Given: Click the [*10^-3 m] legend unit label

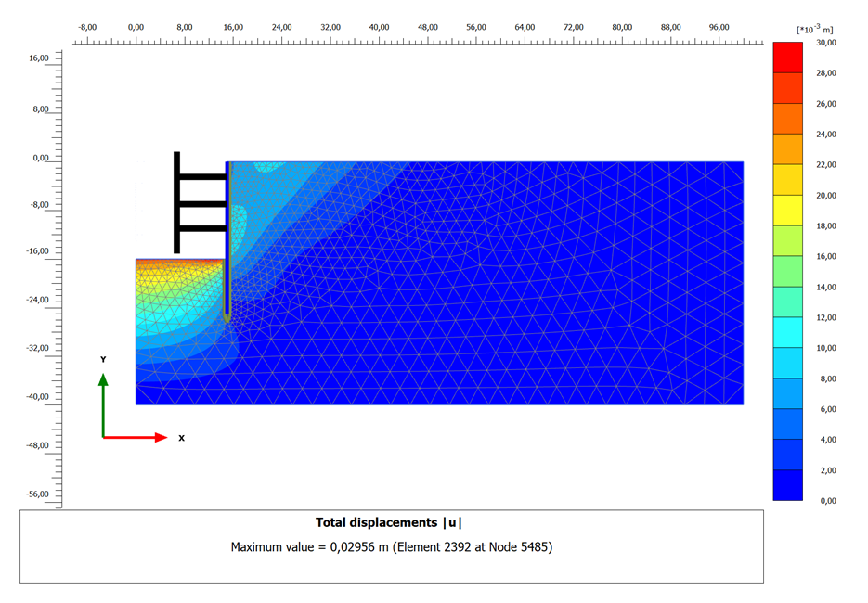Looking at the screenshot, I should 816,30.
